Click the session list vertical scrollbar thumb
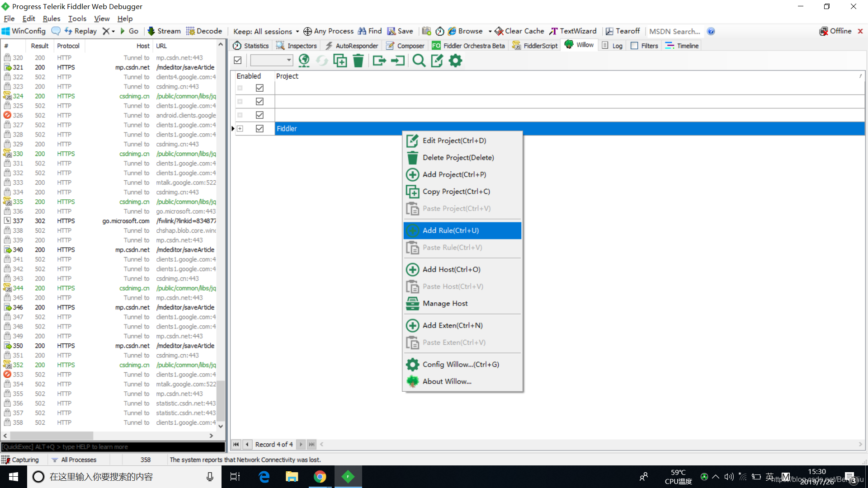This screenshot has height=488, width=868. coord(221,400)
